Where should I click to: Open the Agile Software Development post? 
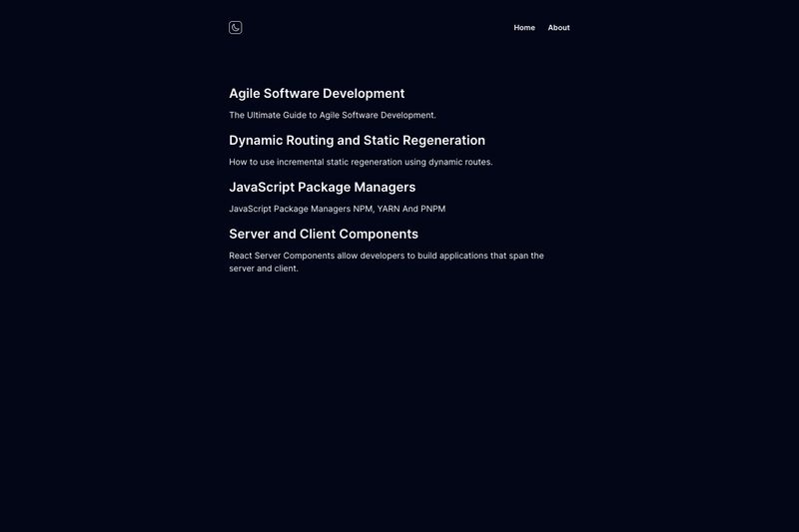point(317,94)
